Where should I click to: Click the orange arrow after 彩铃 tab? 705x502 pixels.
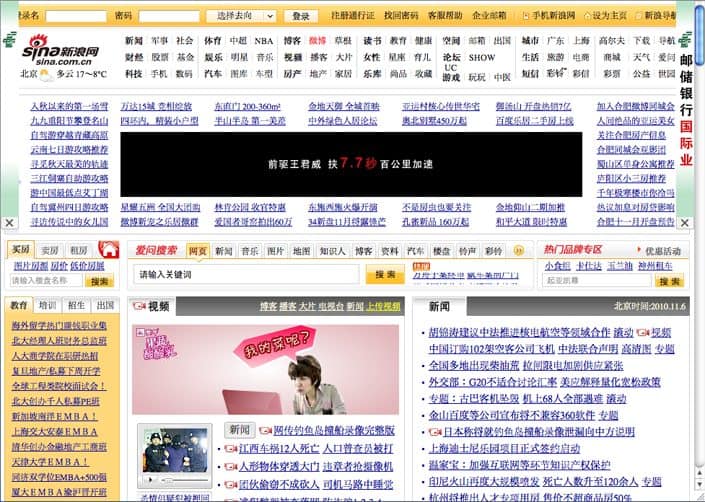pyautogui.click(x=517, y=251)
